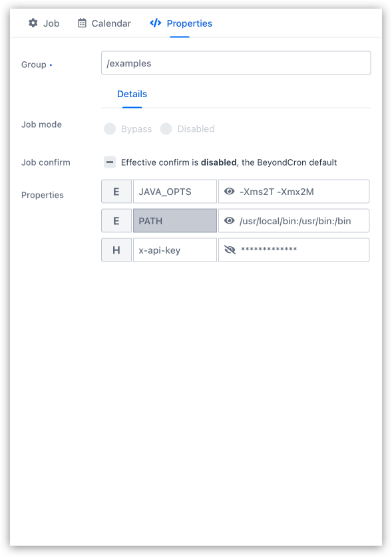Click the x-api-key property name field
This screenshot has height=557, width=392.
click(x=175, y=250)
